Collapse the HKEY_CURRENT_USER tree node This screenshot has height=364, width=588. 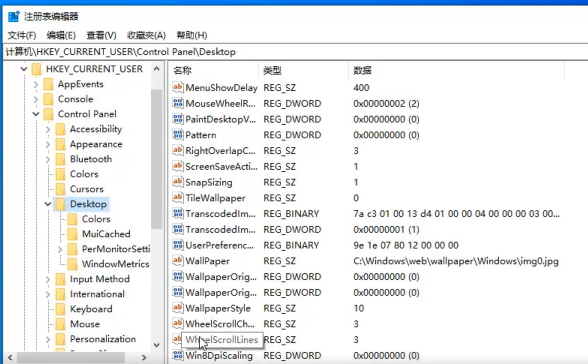[24, 69]
